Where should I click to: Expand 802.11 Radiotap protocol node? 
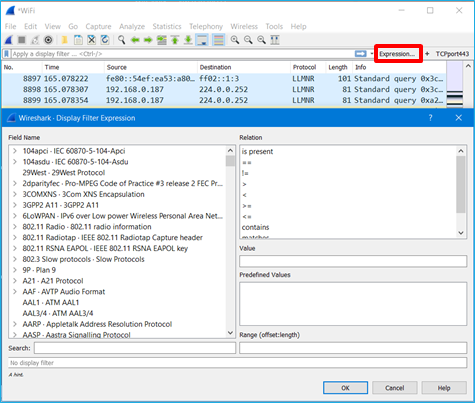[15, 237]
